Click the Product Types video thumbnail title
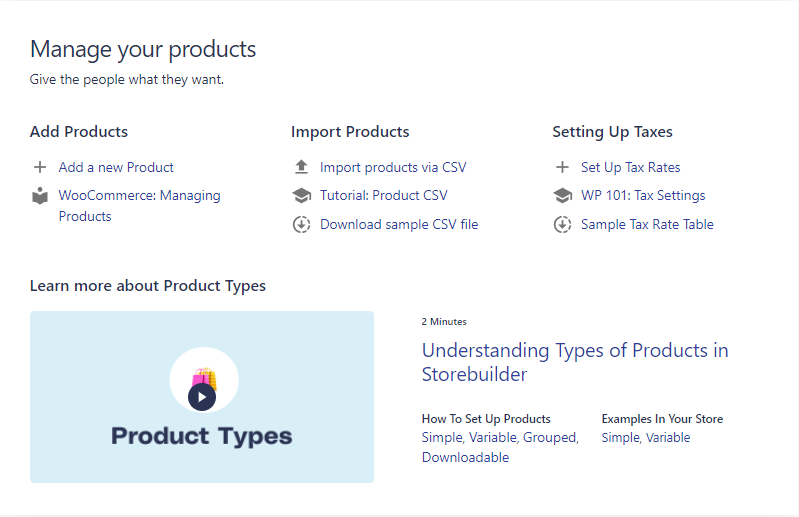799x517 pixels. point(202,436)
